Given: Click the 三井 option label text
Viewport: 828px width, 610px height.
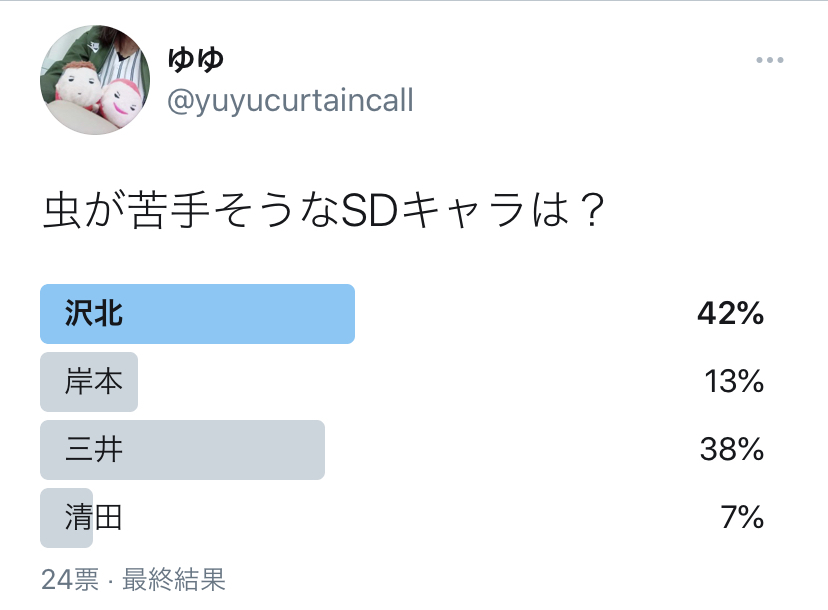Looking at the screenshot, I should point(94,450).
